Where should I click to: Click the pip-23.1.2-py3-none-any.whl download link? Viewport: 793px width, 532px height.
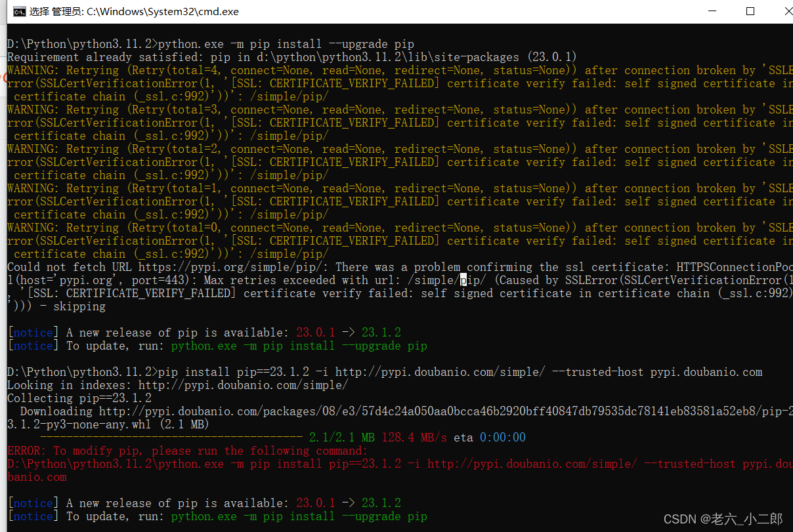[394, 411]
